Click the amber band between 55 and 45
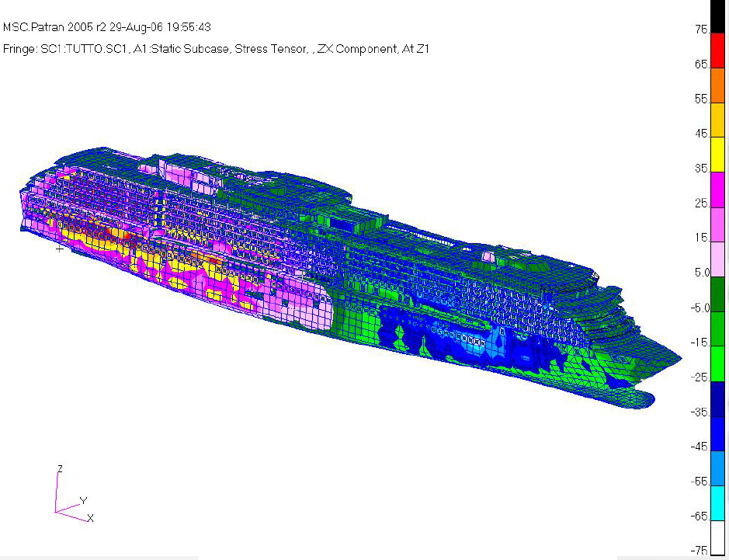This screenshot has height=560, width=729. click(x=718, y=120)
